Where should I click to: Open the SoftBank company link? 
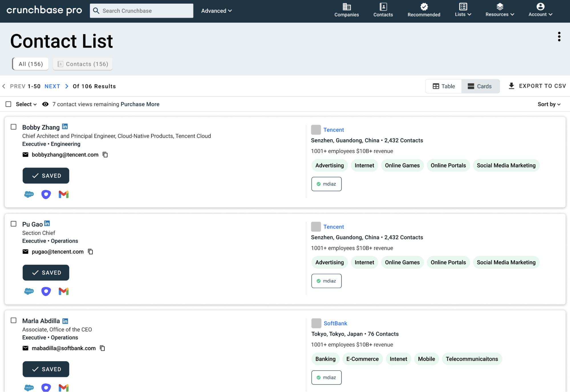[x=335, y=323]
